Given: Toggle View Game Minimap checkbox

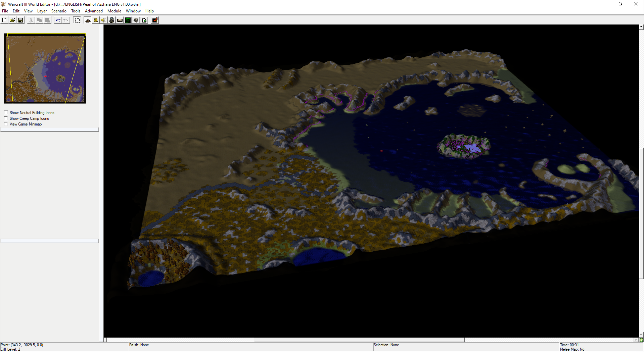Looking at the screenshot, I should (6, 124).
